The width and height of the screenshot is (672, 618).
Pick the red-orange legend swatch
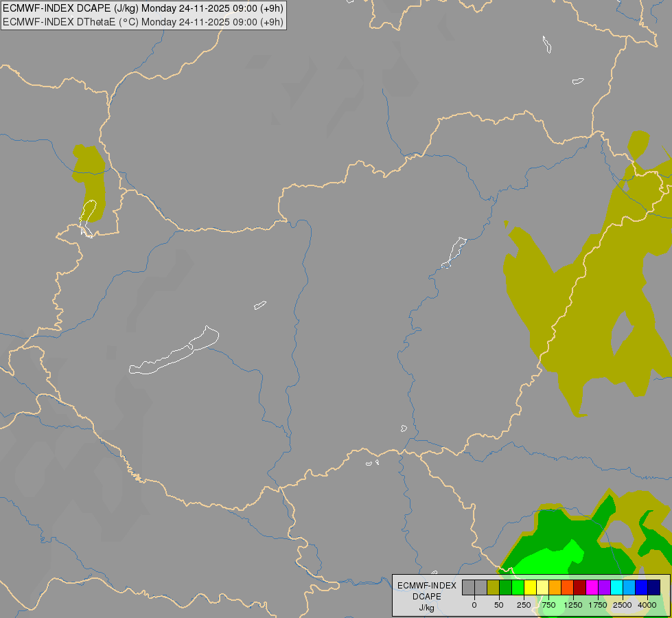click(x=567, y=587)
